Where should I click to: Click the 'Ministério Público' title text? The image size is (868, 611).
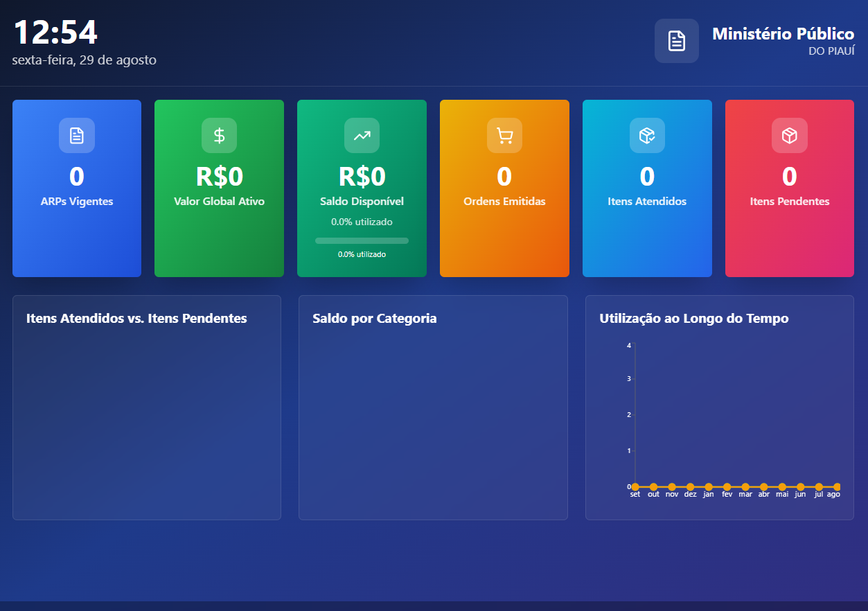(x=783, y=33)
